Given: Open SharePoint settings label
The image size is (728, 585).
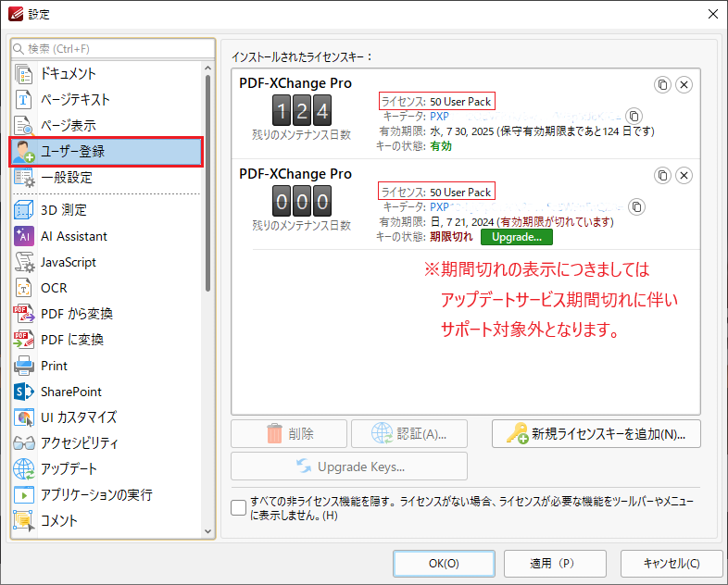Looking at the screenshot, I should [71, 392].
